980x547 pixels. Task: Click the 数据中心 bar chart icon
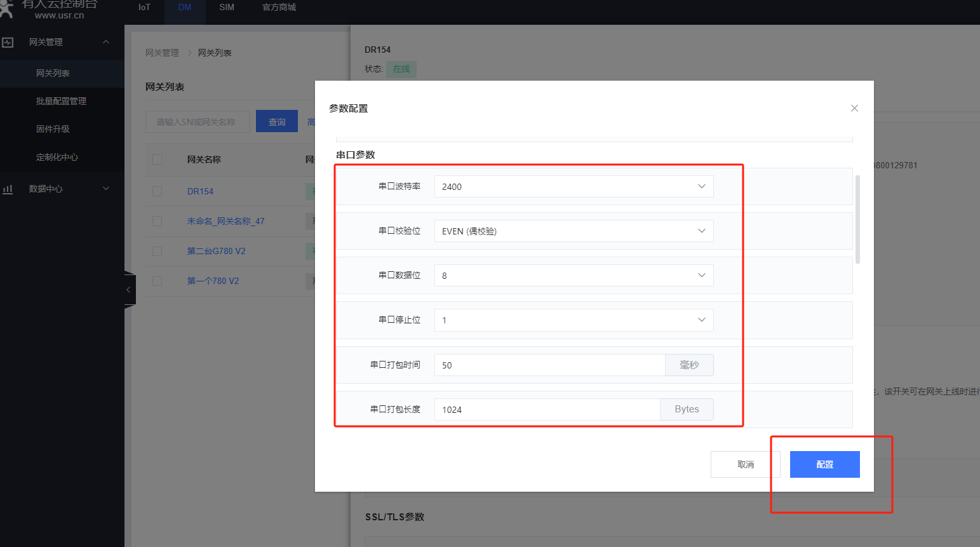point(8,189)
